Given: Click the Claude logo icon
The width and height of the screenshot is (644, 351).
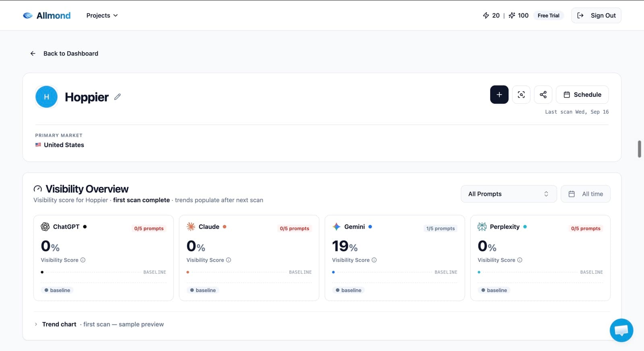Looking at the screenshot, I should pyautogui.click(x=191, y=227).
